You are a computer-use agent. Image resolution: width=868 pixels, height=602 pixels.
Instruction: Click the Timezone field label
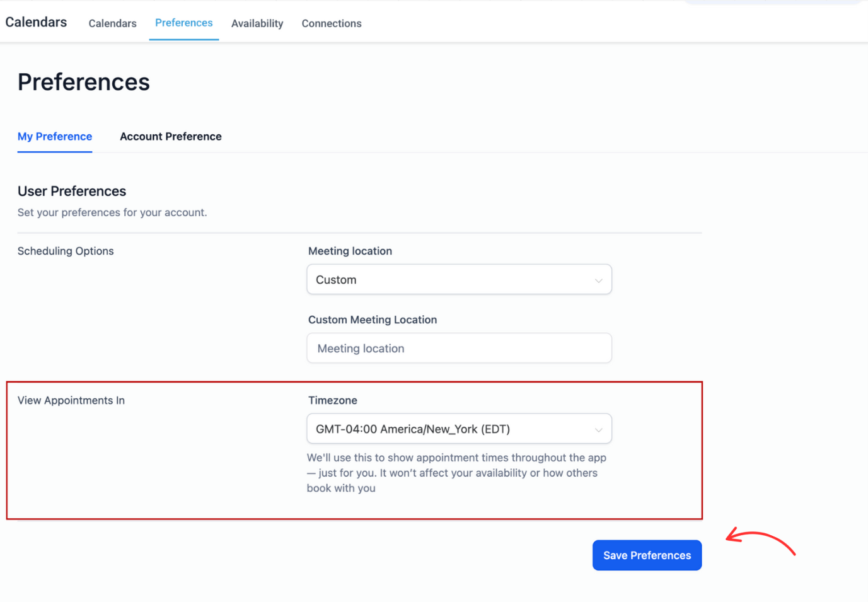332,400
